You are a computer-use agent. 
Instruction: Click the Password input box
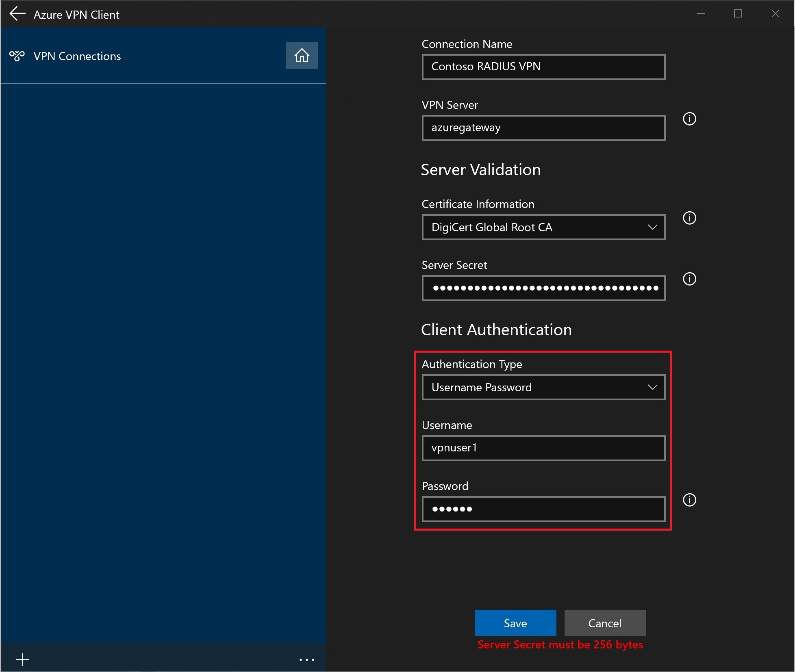[x=543, y=509]
